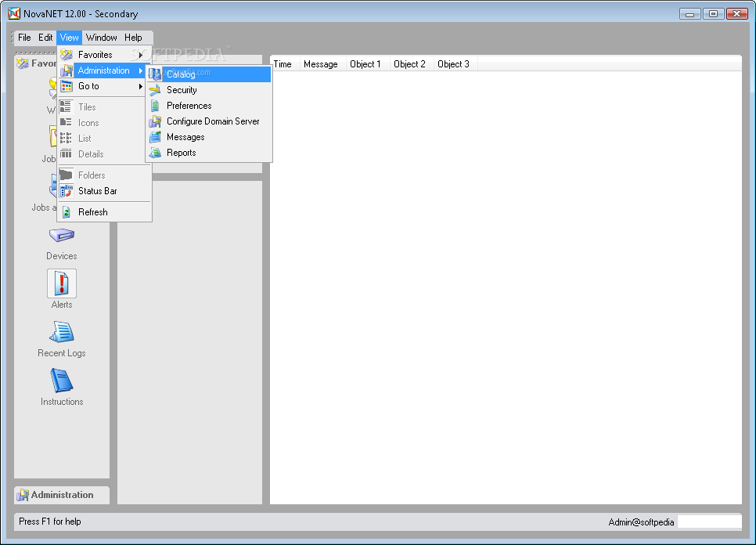Sort by the Object 1 column
The width and height of the screenshot is (756, 545).
pyautogui.click(x=368, y=64)
